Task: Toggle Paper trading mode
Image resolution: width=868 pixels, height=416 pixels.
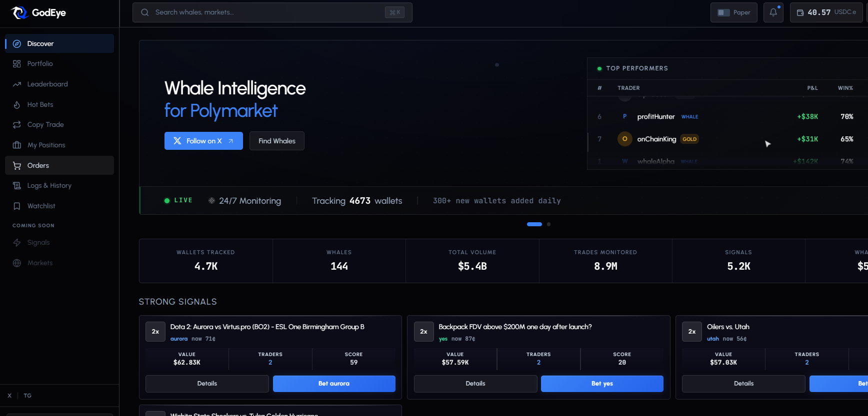Action: (734, 12)
